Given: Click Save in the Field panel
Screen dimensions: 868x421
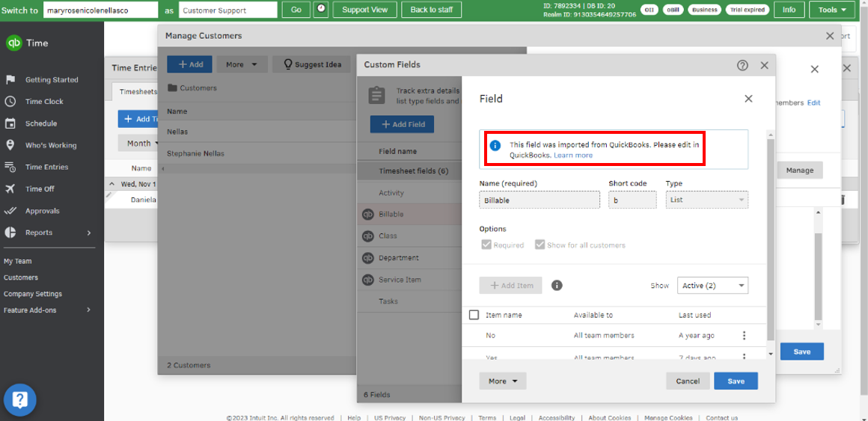Looking at the screenshot, I should point(736,381).
